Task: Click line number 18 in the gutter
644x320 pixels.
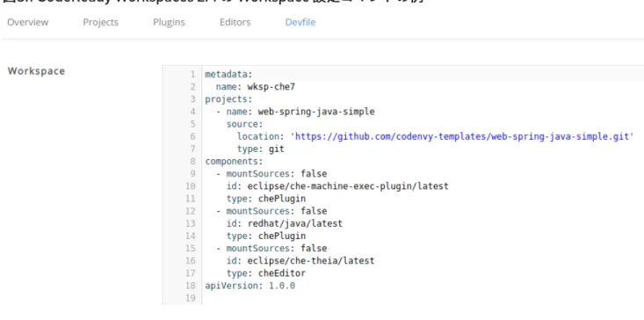Action: pos(191,286)
